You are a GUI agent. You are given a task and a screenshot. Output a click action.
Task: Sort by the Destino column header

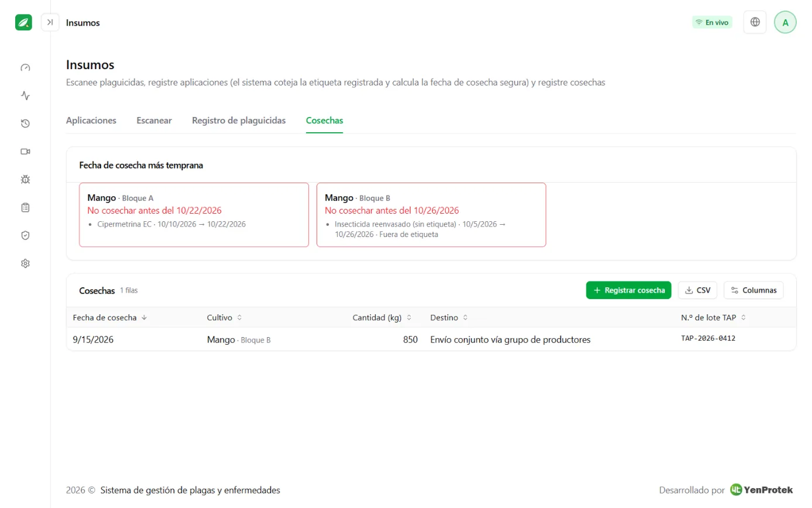pos(449,318)
